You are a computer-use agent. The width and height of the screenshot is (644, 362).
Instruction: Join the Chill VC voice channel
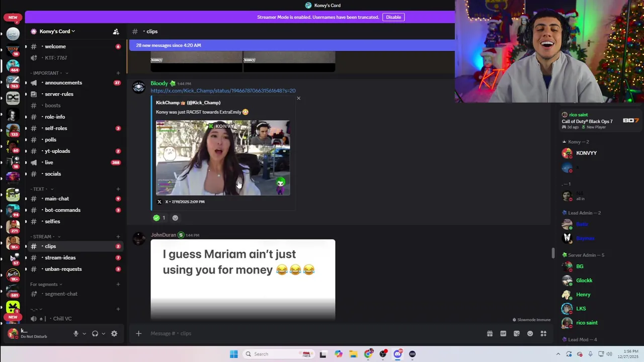click(x=74, y=318)
